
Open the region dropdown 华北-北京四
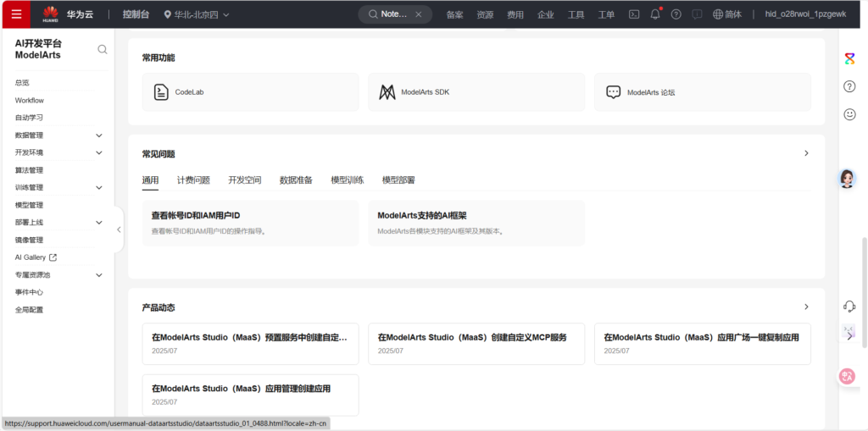[x=197, y=14]
